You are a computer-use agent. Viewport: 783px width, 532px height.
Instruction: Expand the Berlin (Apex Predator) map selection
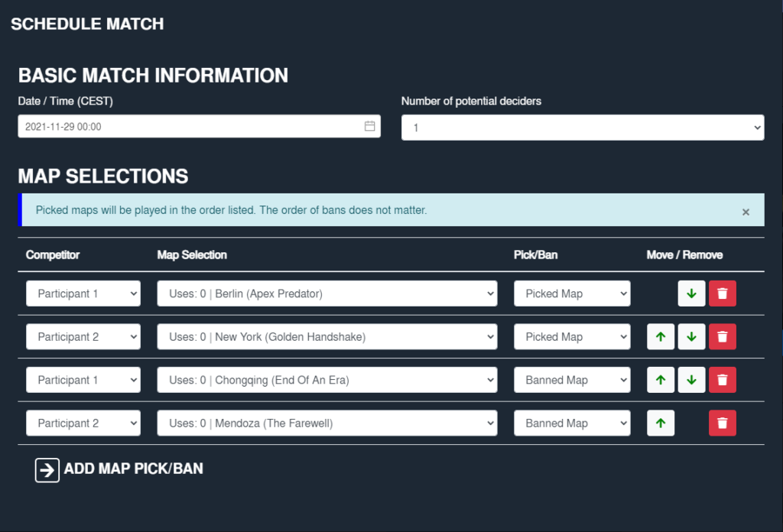point(327,294)
